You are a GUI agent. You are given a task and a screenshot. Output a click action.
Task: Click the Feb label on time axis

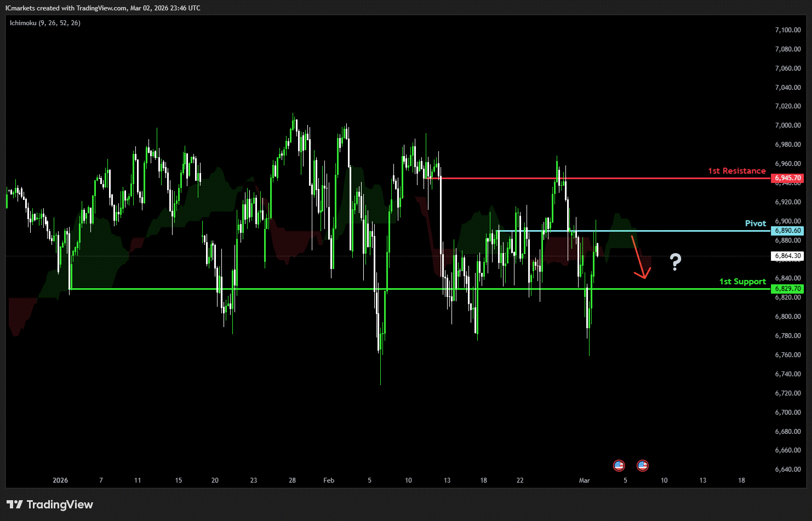(329, 480)
